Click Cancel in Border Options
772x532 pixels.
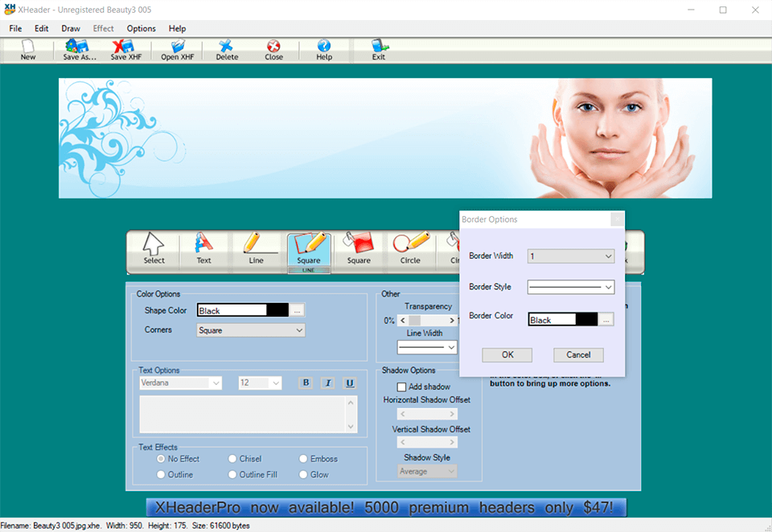coord(578,355)
